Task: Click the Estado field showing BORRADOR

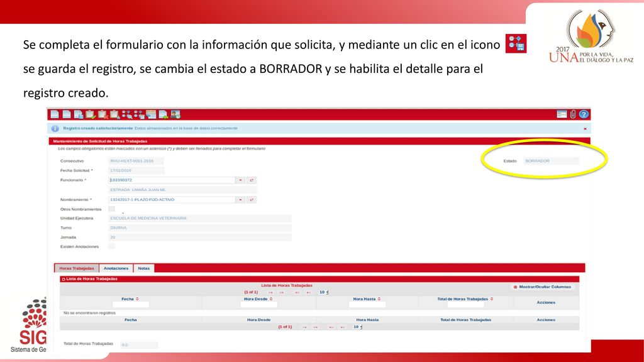Action: coord(551,161)
